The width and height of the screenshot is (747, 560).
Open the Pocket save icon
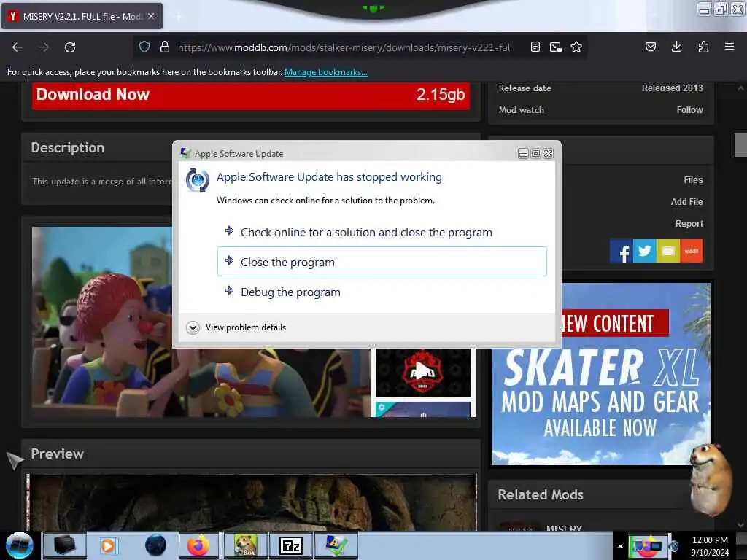coord(650,47)
